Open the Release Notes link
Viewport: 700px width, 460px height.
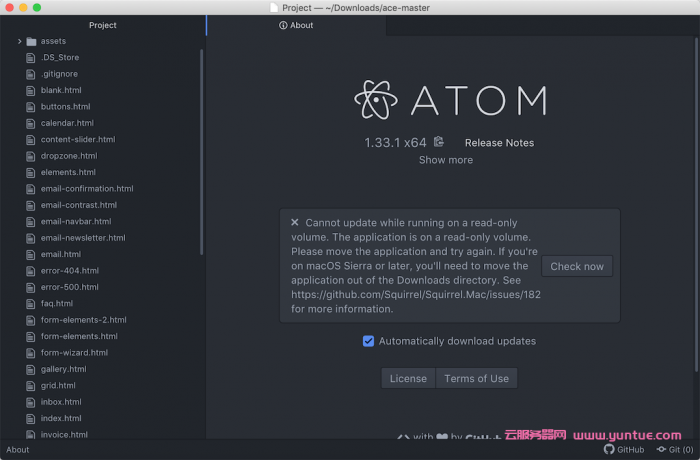click(x=499, y=143)
